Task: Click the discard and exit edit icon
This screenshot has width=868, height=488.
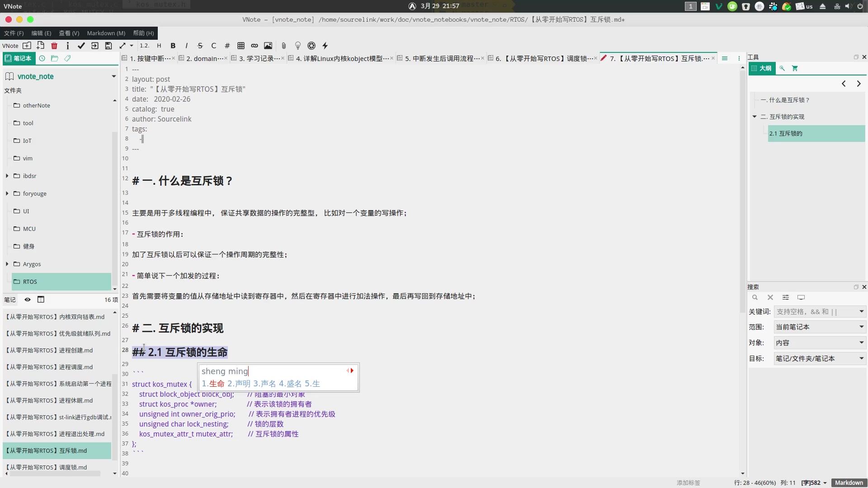Action: coord(95,46)
